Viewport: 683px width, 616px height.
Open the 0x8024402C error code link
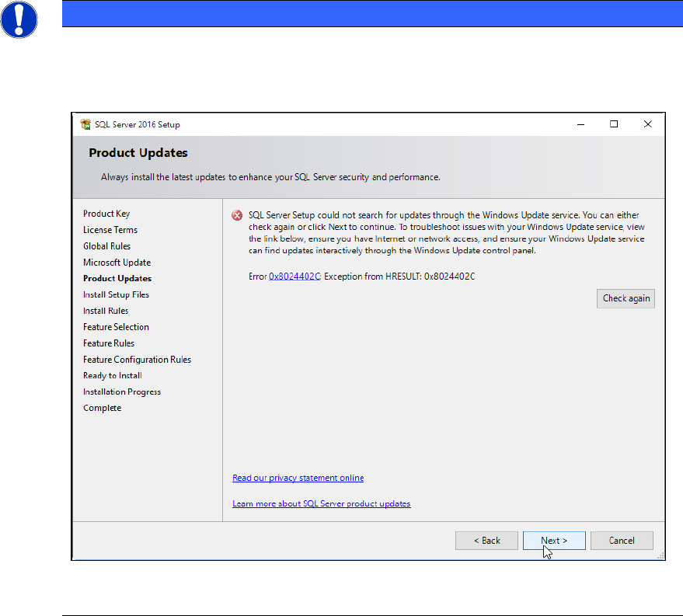click(294, 277)
